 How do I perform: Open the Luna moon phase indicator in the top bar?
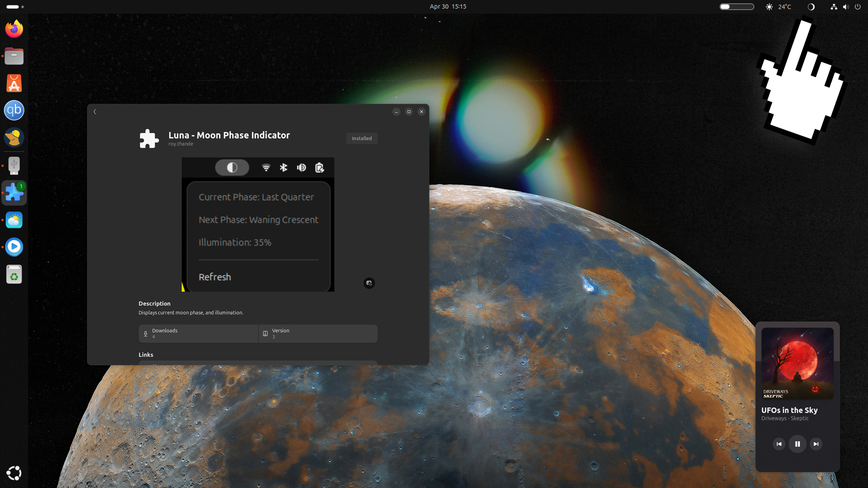point(811,6)
